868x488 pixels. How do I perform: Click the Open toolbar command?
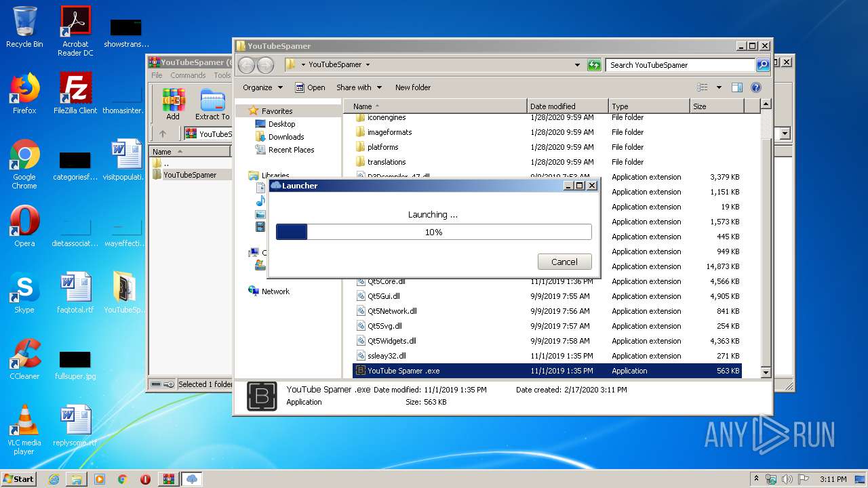click(x=310, y=87)
